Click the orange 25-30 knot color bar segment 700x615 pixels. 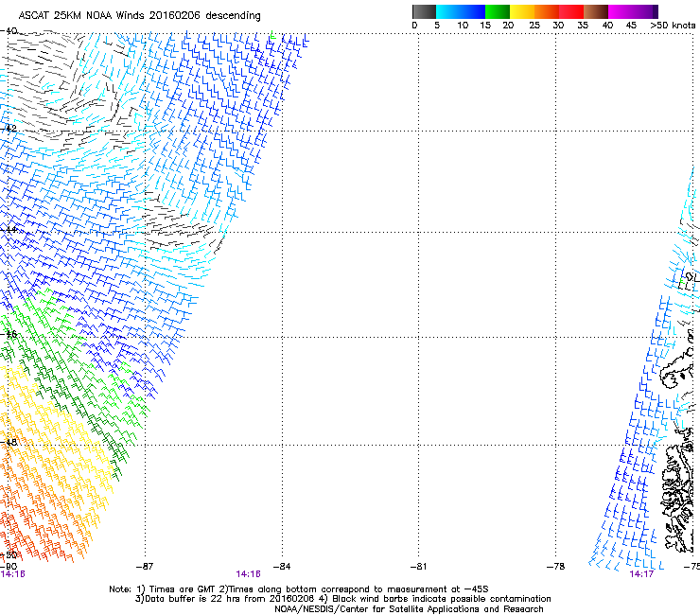point(547,11)
